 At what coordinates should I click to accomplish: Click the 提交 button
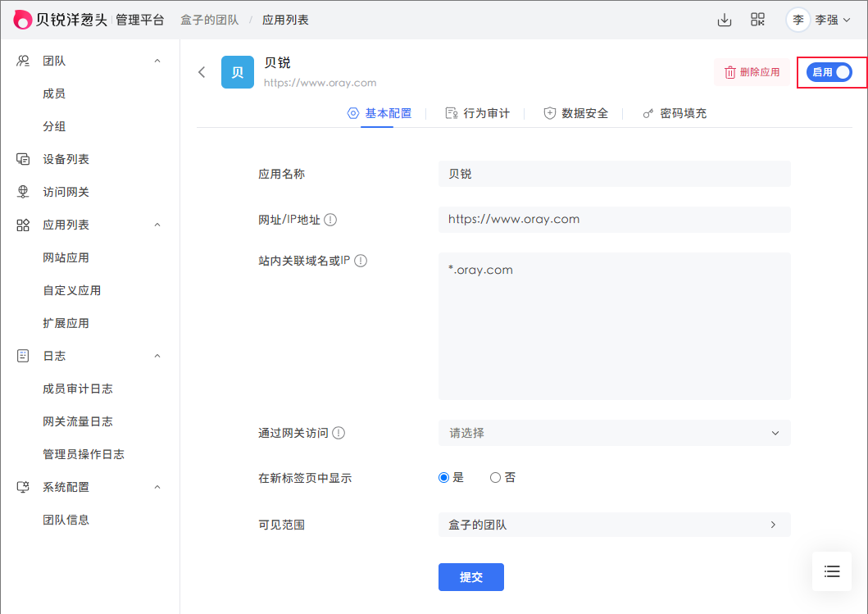pos(471,577)
